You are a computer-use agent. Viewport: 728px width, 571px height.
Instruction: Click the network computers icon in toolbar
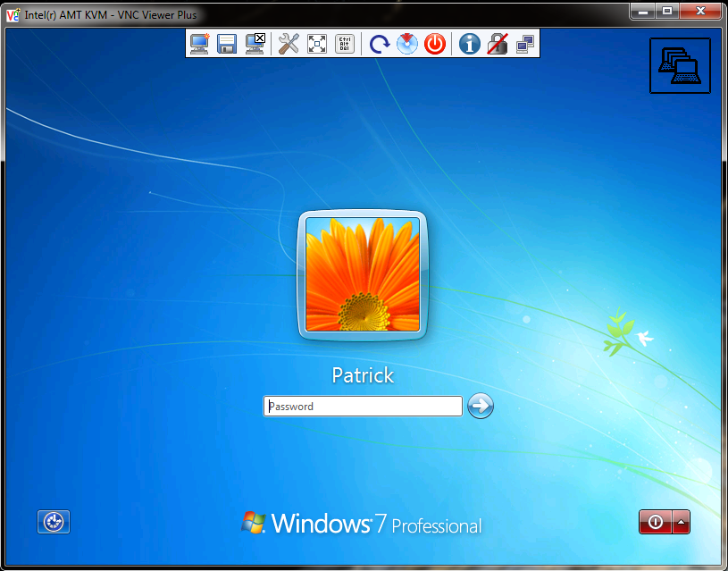coord(525,44)
